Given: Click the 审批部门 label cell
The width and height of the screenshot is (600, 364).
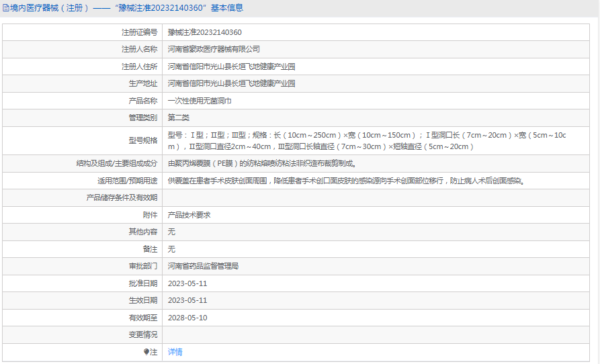Looking at the screenshot, I should click(82, 266).
